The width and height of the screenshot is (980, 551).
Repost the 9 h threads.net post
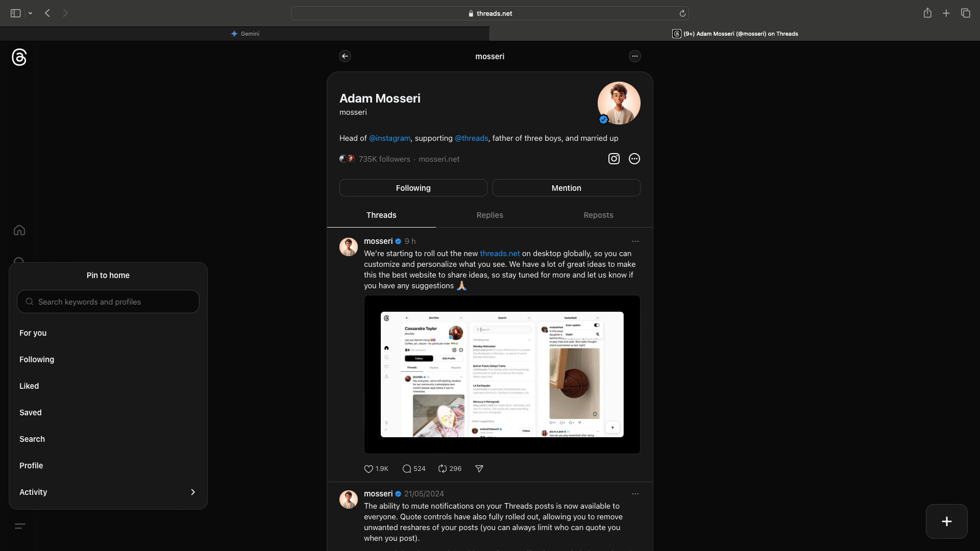(443, 469)
